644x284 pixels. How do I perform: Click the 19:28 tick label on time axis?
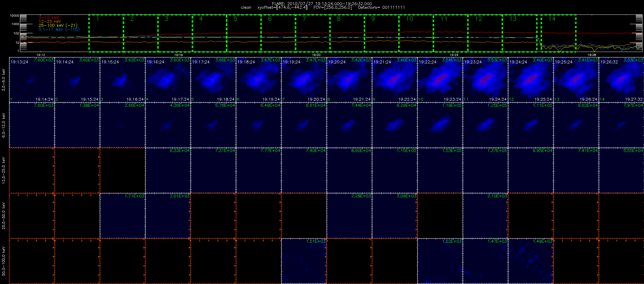(x=592, y=55)
